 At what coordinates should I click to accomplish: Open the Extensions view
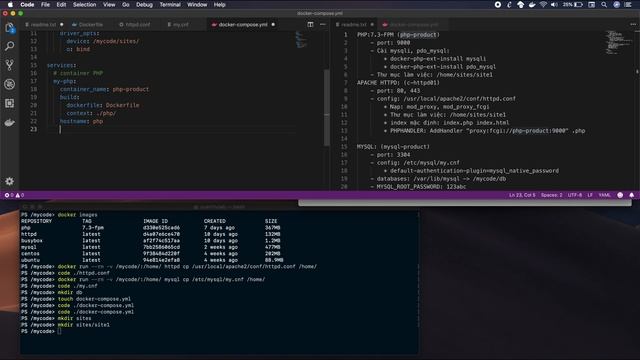pos(9,103)
